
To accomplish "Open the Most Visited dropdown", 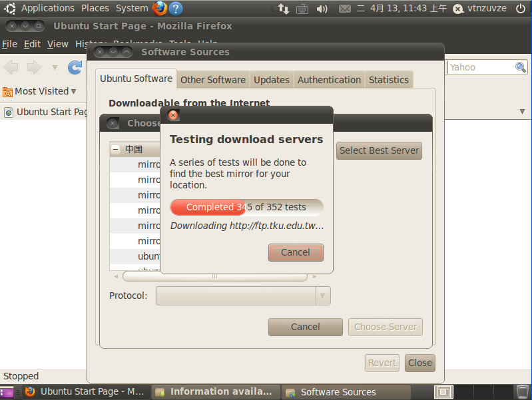I will 73,91.
